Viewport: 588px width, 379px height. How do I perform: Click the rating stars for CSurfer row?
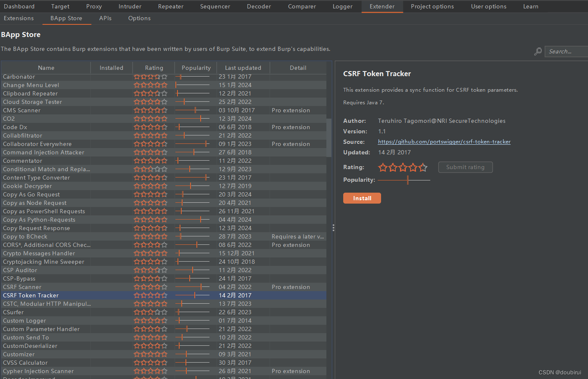151,312
